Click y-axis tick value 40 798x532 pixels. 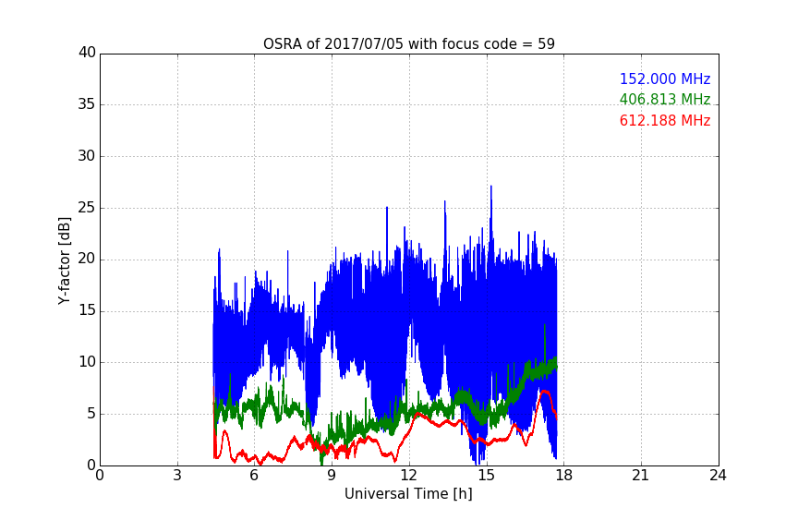87,53
